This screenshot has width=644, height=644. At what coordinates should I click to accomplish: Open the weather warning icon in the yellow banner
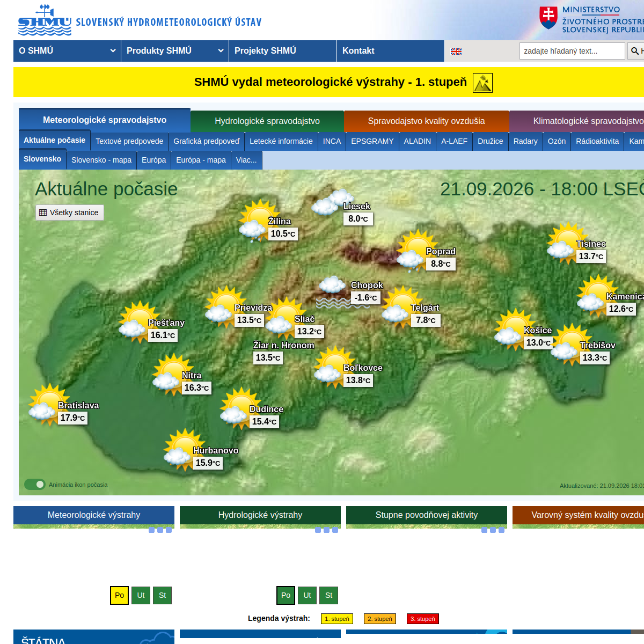pos(482,83)
